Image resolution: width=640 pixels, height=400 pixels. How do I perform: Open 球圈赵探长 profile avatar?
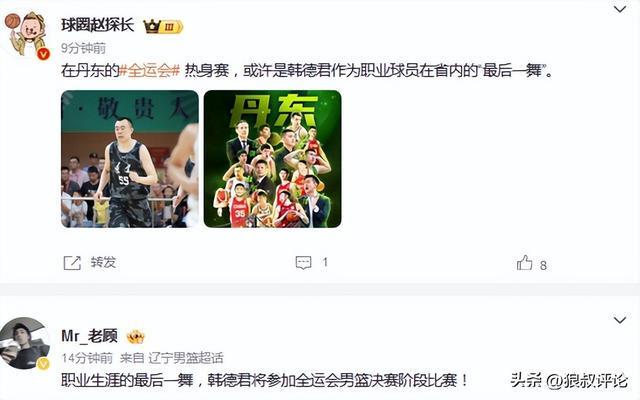(27, 35)
